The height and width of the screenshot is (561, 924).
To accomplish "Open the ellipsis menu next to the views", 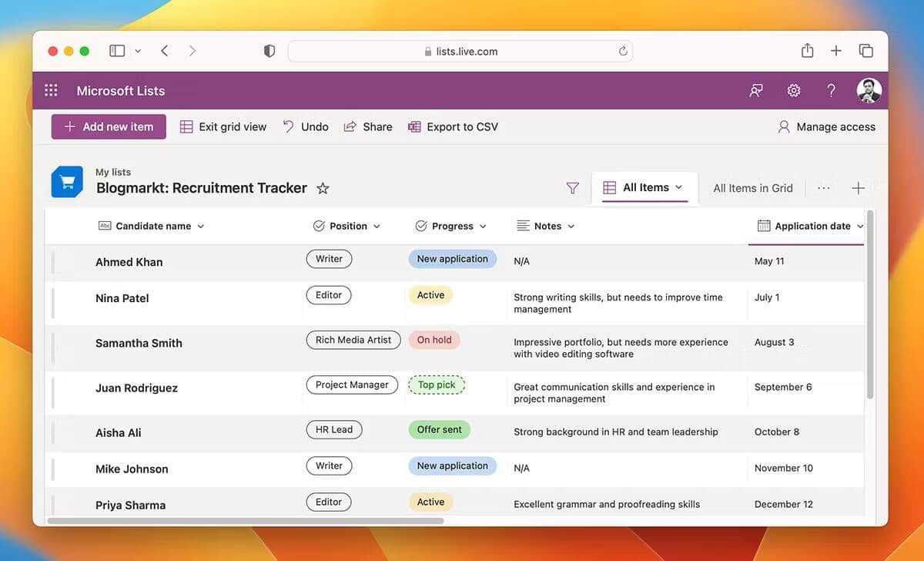I will click(x=824, y=187).
